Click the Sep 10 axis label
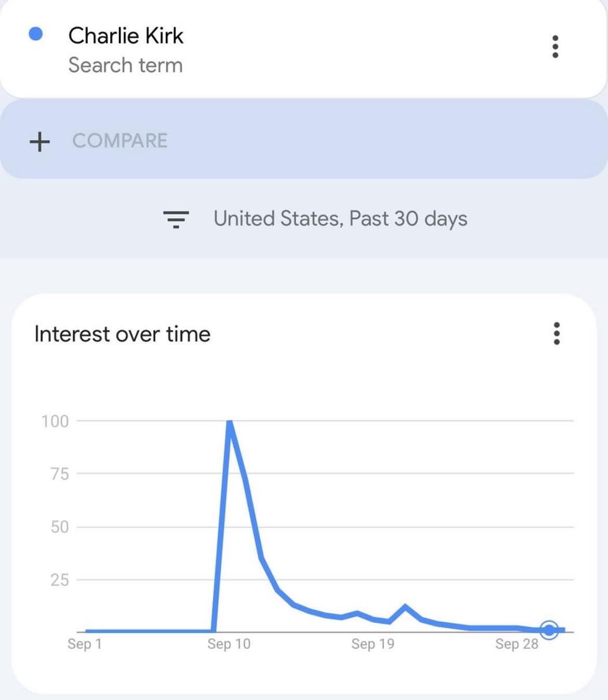 coord(229,644)
